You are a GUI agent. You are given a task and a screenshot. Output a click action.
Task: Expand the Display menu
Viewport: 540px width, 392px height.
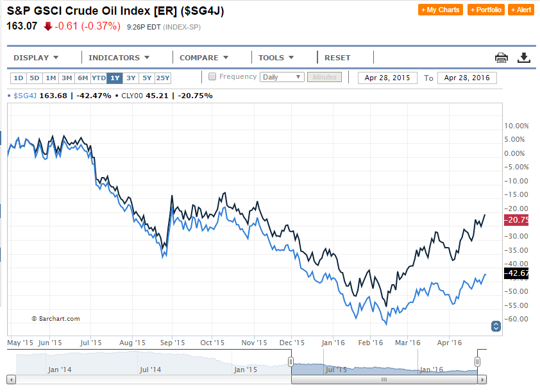point(36,58)
